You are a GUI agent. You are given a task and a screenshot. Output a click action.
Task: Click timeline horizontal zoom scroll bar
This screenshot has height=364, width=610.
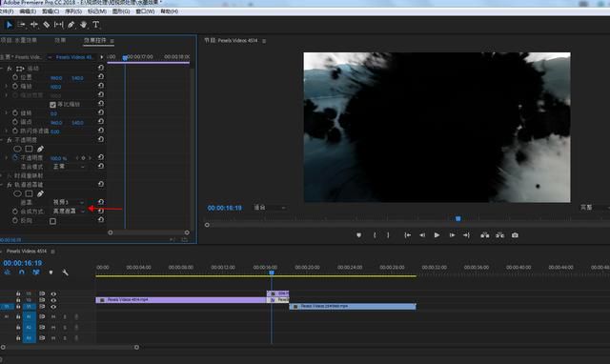tap(70, 347)
